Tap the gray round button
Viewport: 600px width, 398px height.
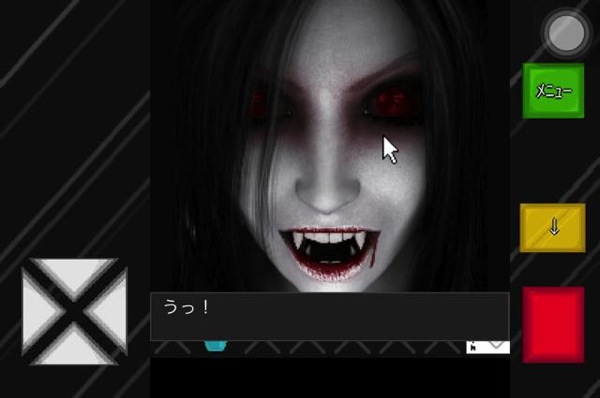pyautogui.click(x=566, y=33)
